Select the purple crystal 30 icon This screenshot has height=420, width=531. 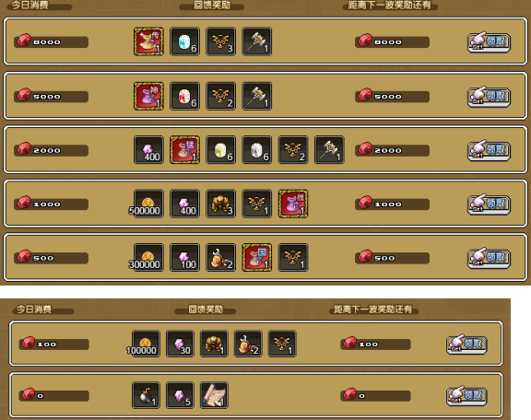click(x=180, y=344)
